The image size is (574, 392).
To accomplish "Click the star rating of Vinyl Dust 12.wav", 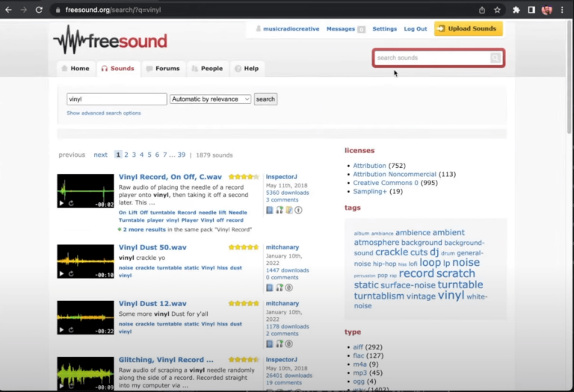I will (x=244, y=303).
